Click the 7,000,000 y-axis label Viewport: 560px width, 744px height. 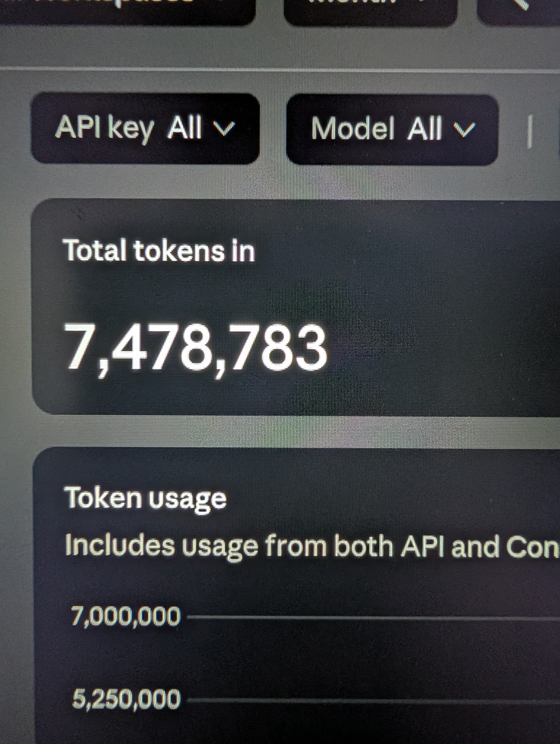click(126, 616)
